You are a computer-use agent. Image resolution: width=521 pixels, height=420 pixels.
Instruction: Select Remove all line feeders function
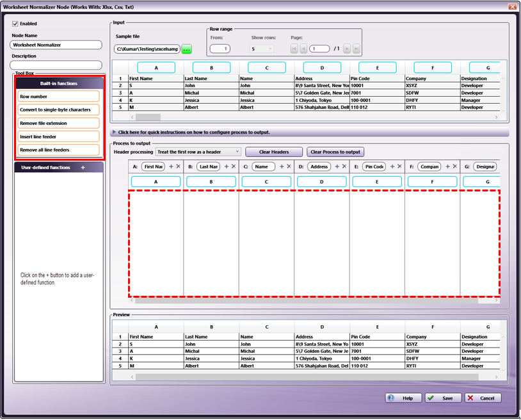coord(58,150)
